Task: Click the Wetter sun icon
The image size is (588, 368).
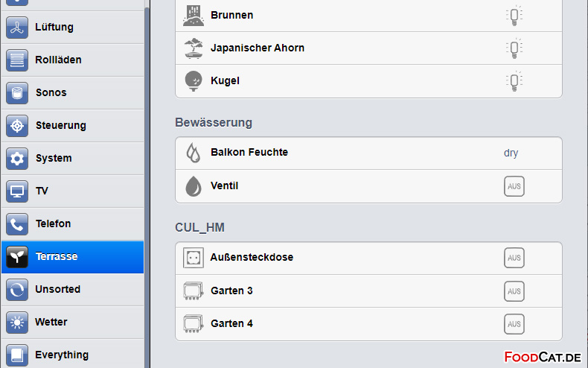Action: click(17, 323)
